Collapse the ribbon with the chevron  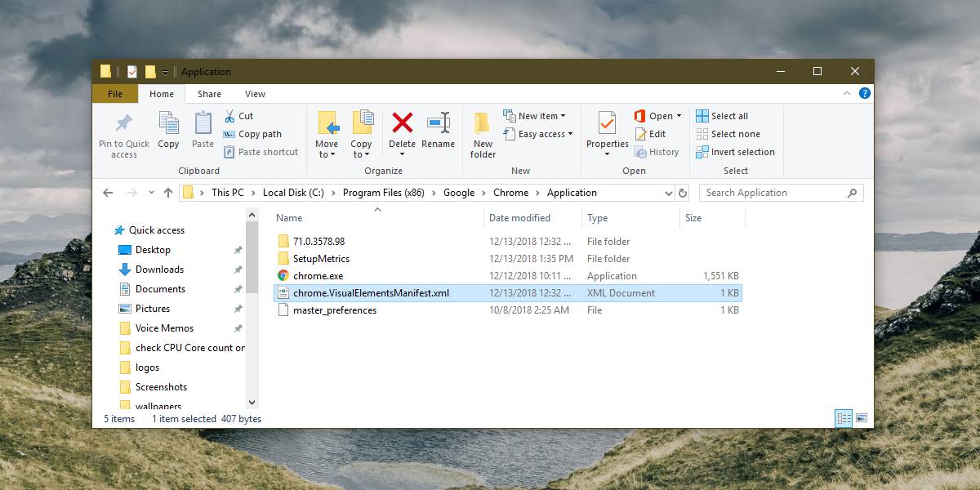click(846, 92)
